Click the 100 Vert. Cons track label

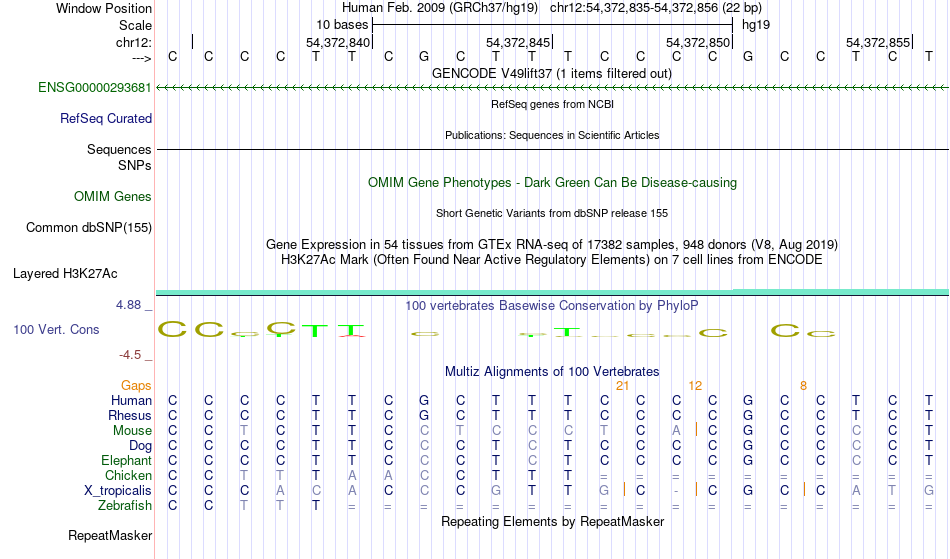point(56,329)
